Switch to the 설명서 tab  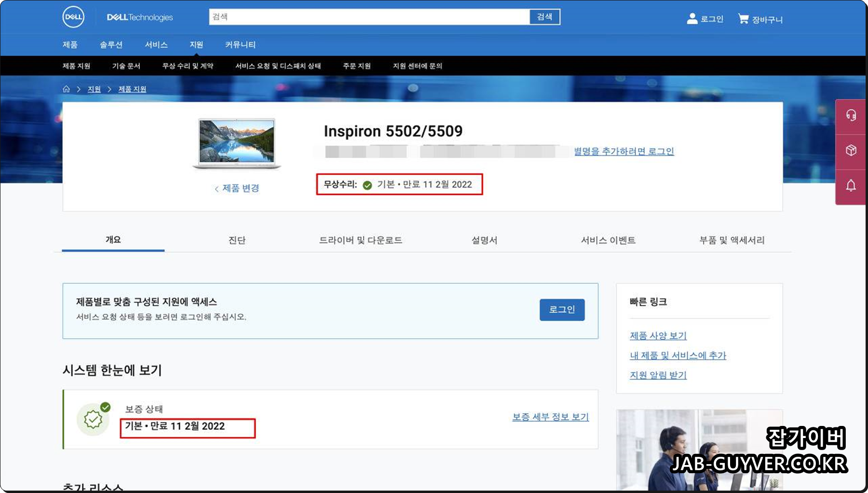(x=484, y=240)
